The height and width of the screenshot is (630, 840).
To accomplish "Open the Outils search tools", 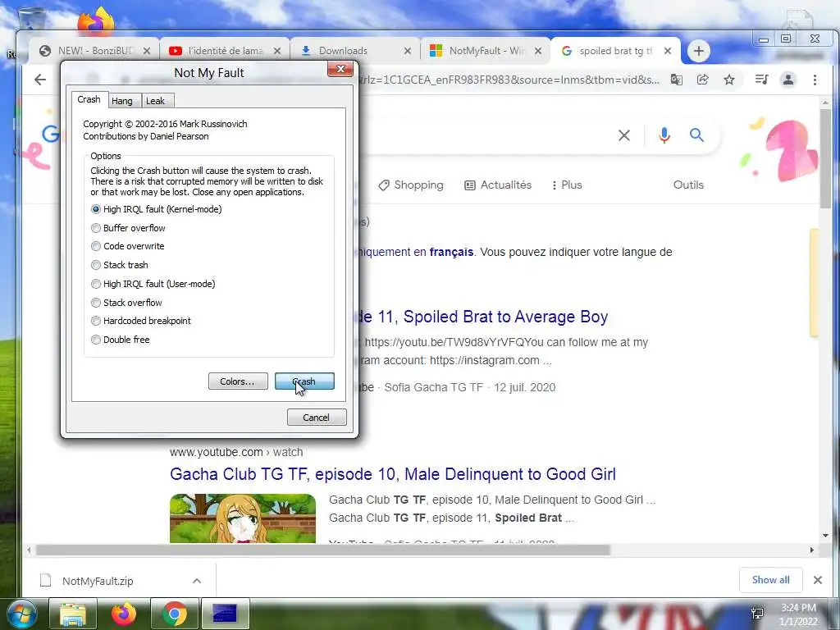I will point(688,185).
